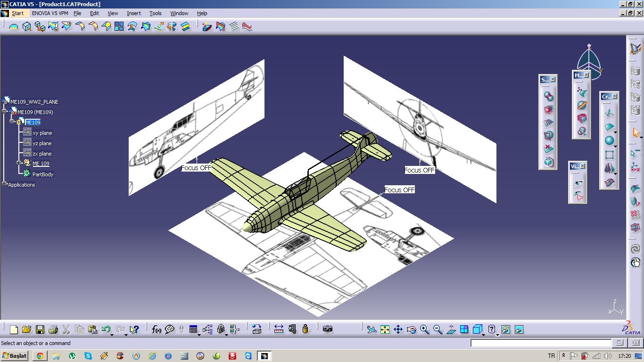Image resolution: width=644 pixels, height=362 pixels.
Task: Close the Cr... floating toolbar
Action: pyautogui.click(x=615, y=96)
